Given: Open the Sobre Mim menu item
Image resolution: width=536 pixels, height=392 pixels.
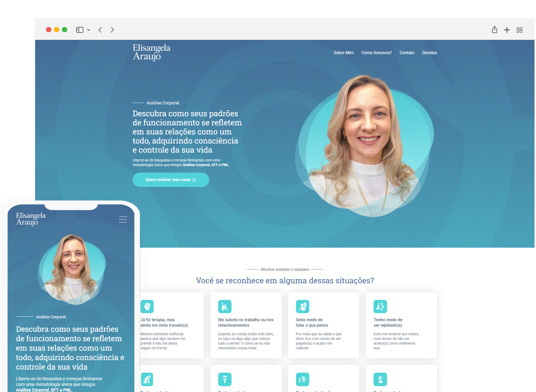Looking at the screenshot, I should (x=343, y=53).
